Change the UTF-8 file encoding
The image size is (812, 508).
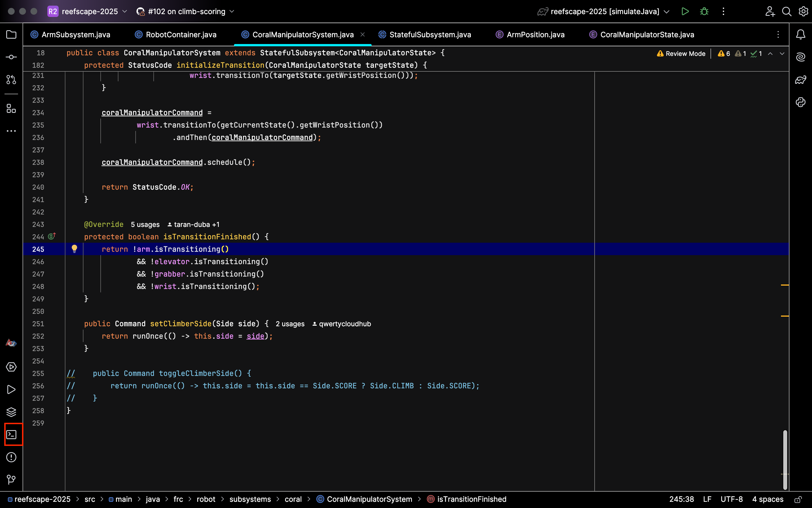pos(731,499)
